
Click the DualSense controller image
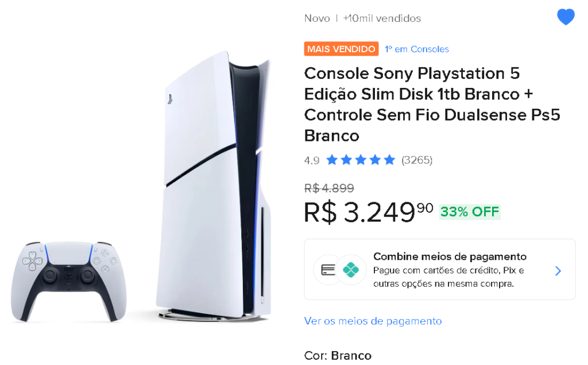[x=68, y=281]
